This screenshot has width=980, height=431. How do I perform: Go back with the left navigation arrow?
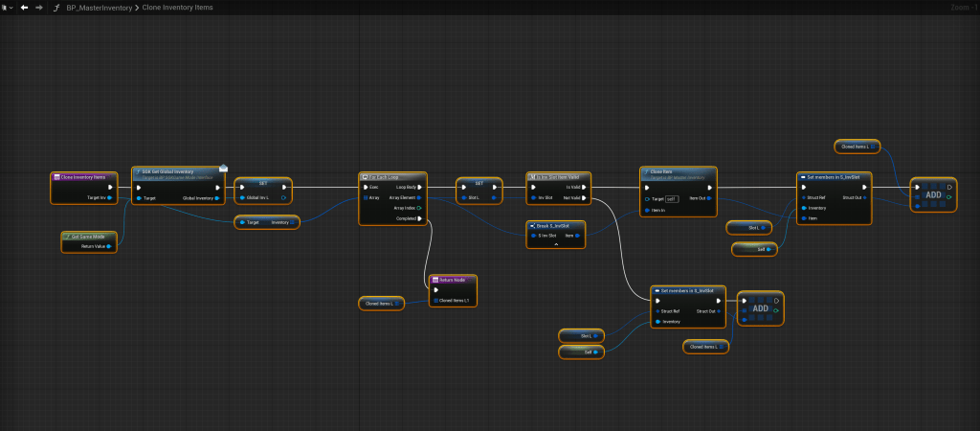(x=24, y=8)
